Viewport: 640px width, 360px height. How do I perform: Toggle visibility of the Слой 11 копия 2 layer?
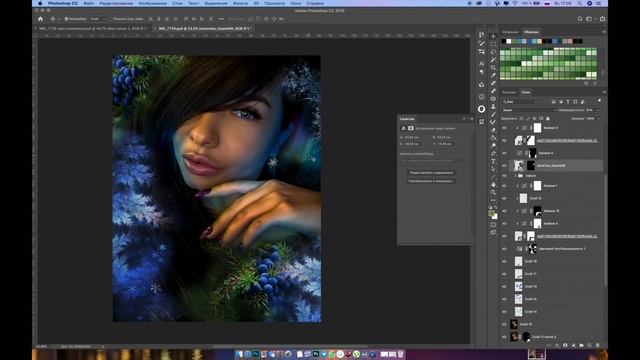[x=504, y=337]
